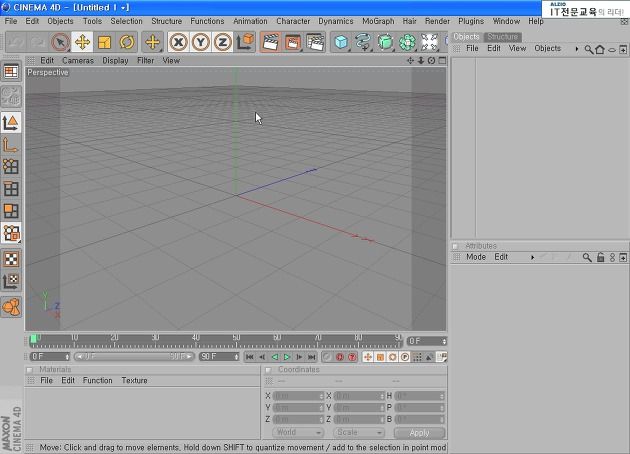The image size is (630, 454).
Task: Select the Object Axis tool
Action: pos(11,145)
